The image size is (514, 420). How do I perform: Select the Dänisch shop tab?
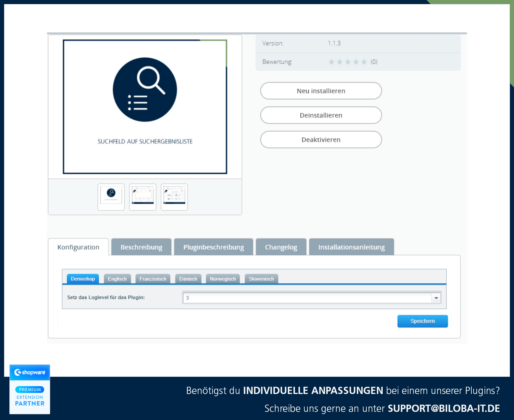point(188,279)
